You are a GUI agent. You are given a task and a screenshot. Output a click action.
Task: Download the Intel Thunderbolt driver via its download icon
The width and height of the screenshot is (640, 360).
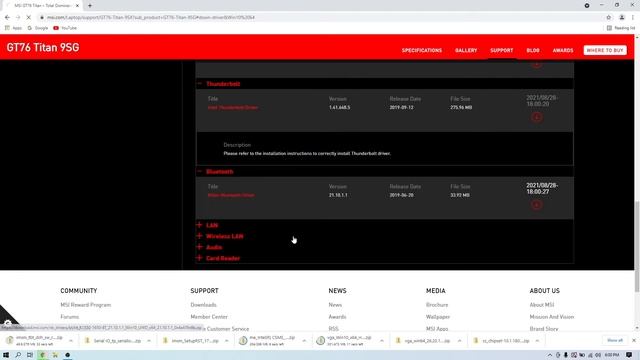tap(537, 117)
